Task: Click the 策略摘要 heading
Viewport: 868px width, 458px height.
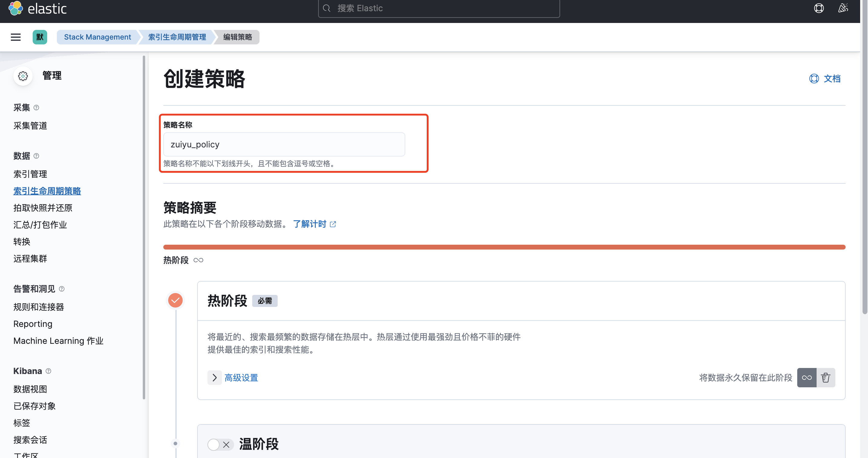Action: pyautogui.click(x=190, y=208)
